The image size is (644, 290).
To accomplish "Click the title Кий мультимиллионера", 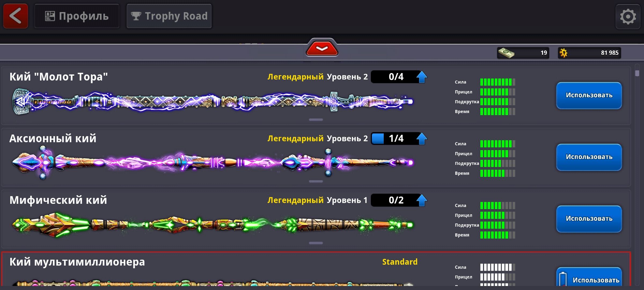I will pos(77,262).
